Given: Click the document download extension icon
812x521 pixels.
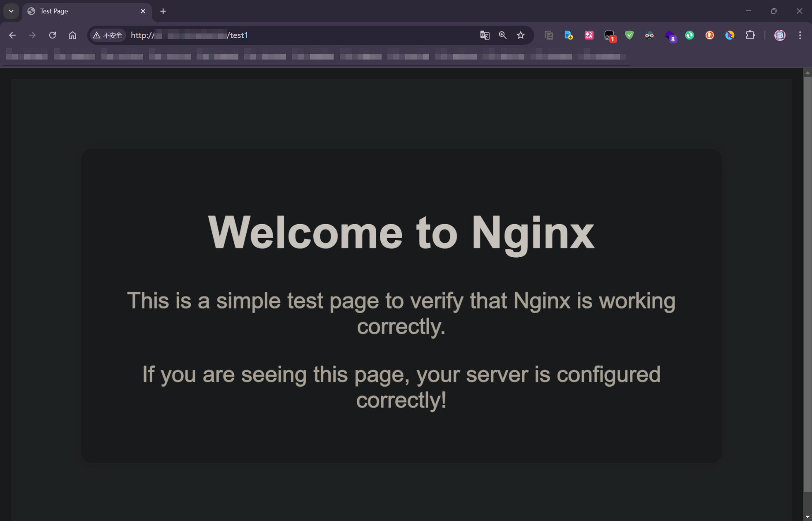Looking at the screenshot, I should tap(569, 35).
